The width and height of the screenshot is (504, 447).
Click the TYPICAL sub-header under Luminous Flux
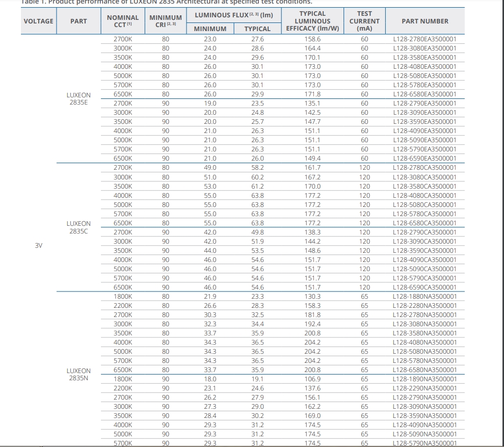(x=257, y=29)
